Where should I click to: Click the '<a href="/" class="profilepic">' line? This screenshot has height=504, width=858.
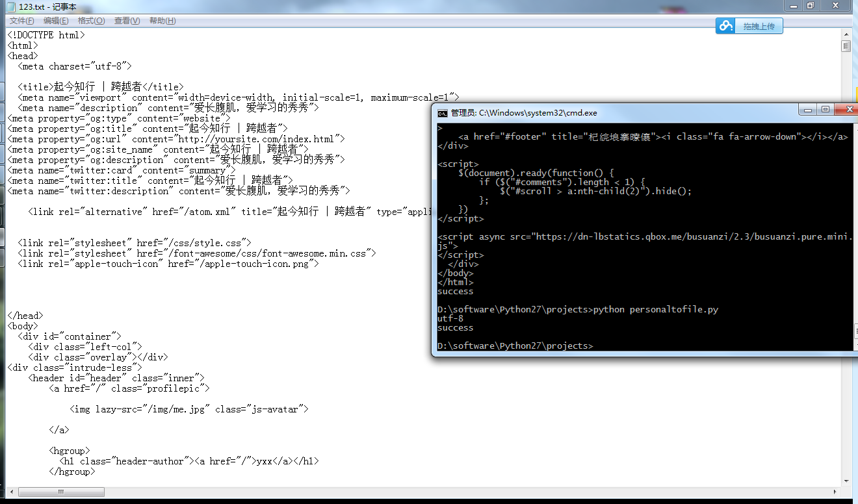129,388
